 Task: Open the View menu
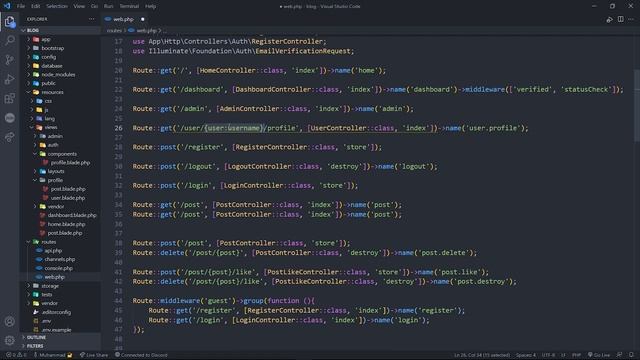[x=79, y=6]
